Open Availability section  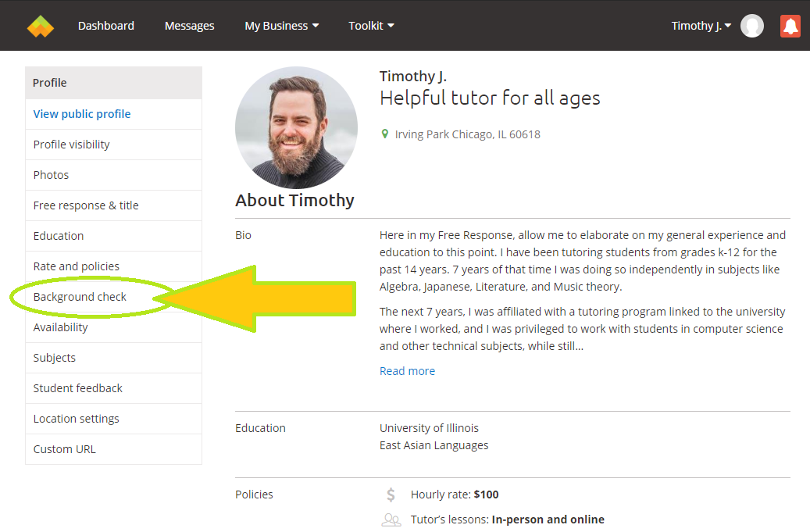click(113, 327)
